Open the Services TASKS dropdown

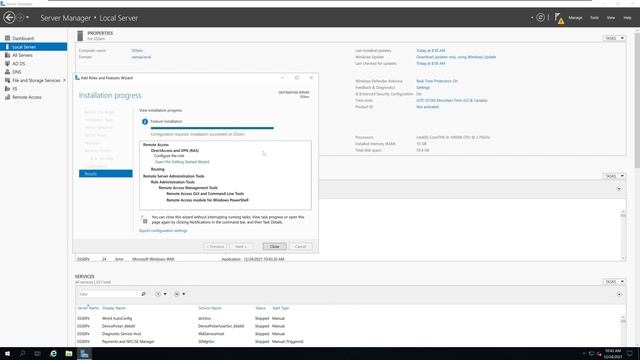click(x=614, y=282)
